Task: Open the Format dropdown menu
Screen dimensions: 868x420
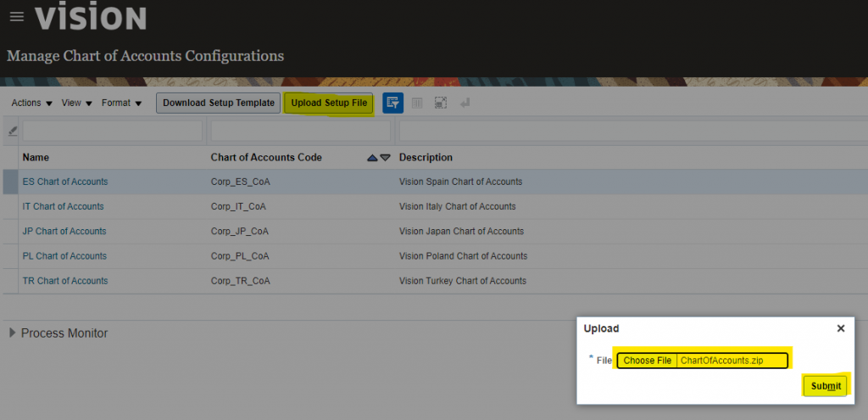Action: point(121,103)
